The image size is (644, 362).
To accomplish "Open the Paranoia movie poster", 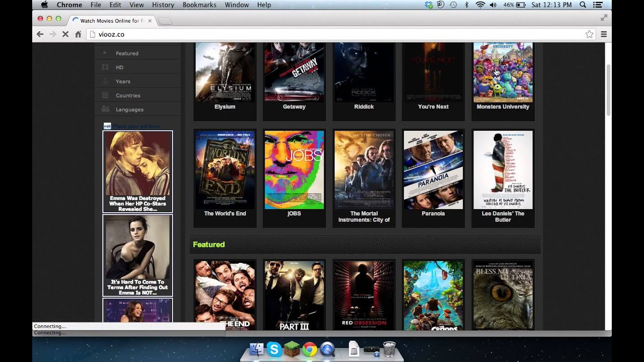I will pyautogui.click(x=433, y=170).
